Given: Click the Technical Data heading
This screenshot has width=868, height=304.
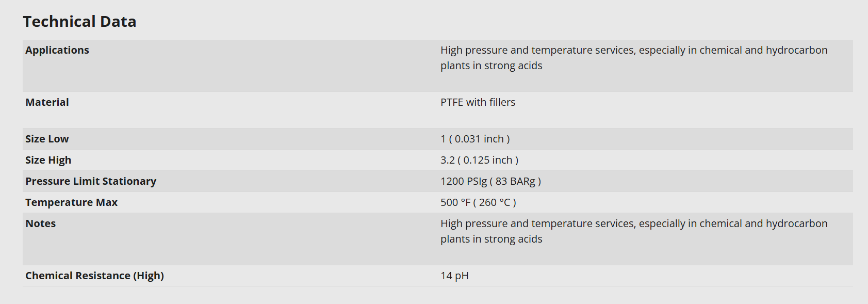Looking at the screenshot, I should (79, 22).
